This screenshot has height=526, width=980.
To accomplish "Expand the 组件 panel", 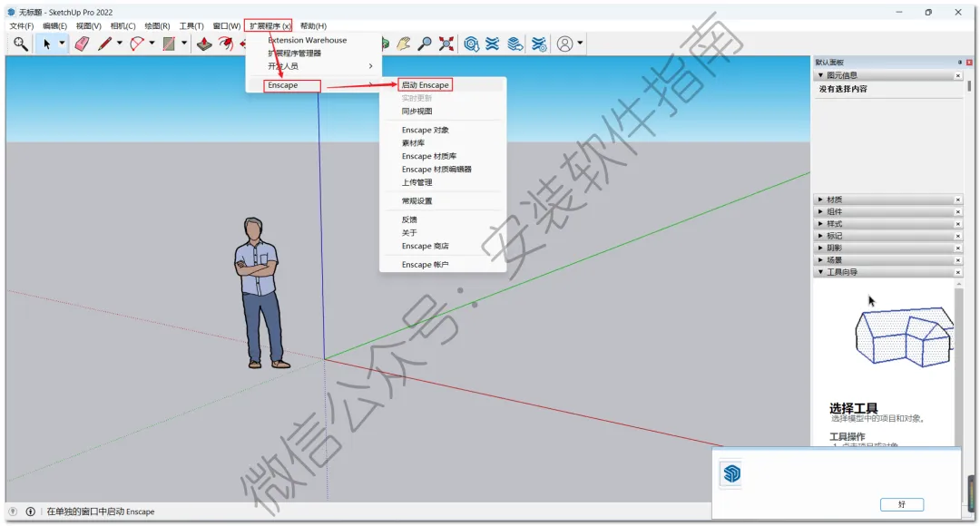I will (820, 212).
